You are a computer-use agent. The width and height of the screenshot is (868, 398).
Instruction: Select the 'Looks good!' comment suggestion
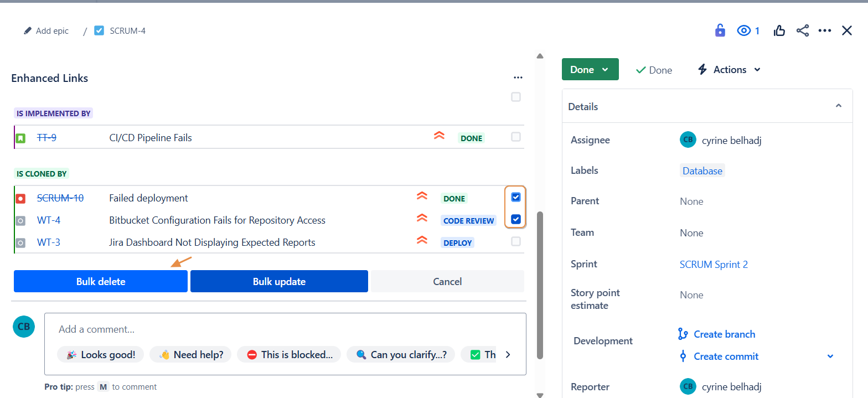(101, 354)
